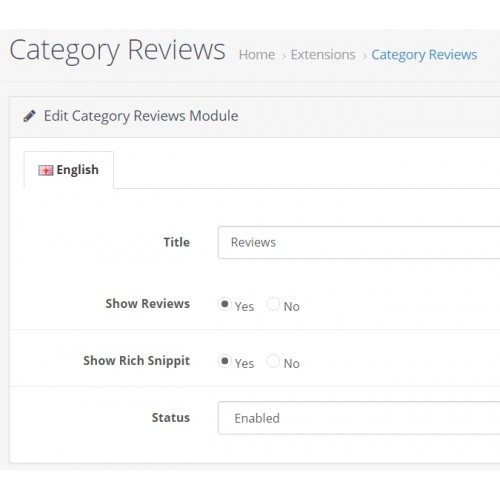Open the Status dropdown showing Enabled
500x500 pixels.
(x=359, y=418)
